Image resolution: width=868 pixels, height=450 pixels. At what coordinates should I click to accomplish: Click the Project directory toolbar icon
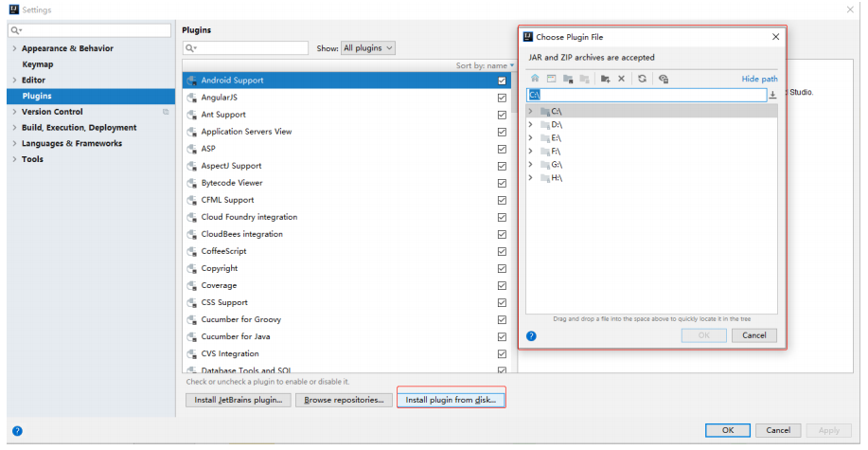pyautogui.click(x=568, y=79)
